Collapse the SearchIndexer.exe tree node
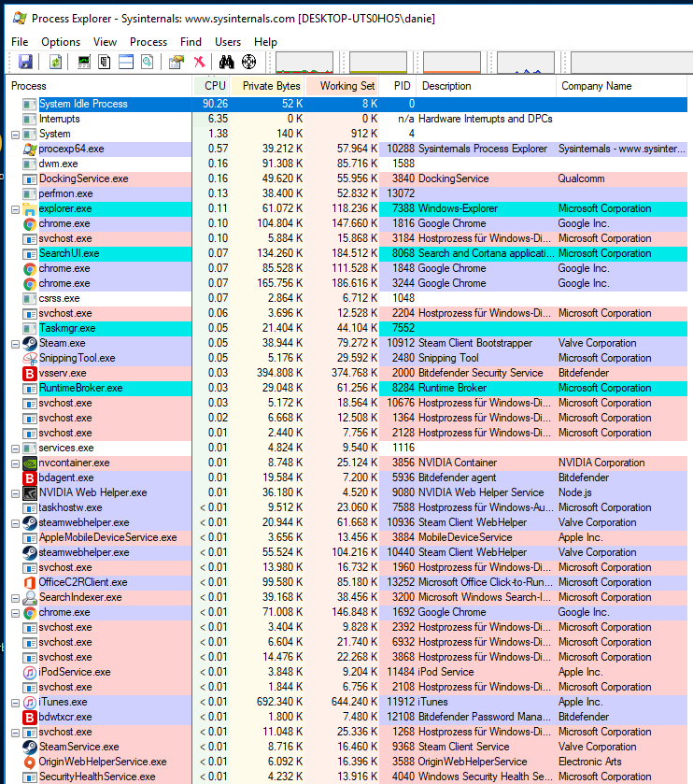The width and height of the screenshot is (693, 784). pyautogui.click(x=16, y=598)
